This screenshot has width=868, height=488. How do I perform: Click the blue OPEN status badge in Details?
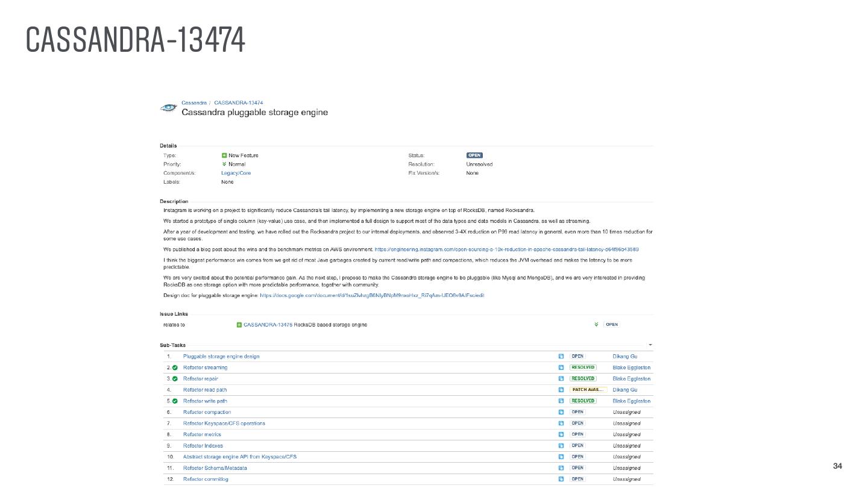tap(474, 155)
